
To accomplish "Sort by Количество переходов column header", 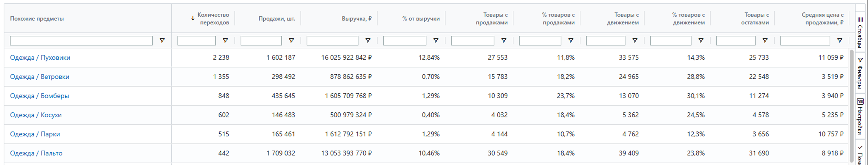I will coord(213,18).
